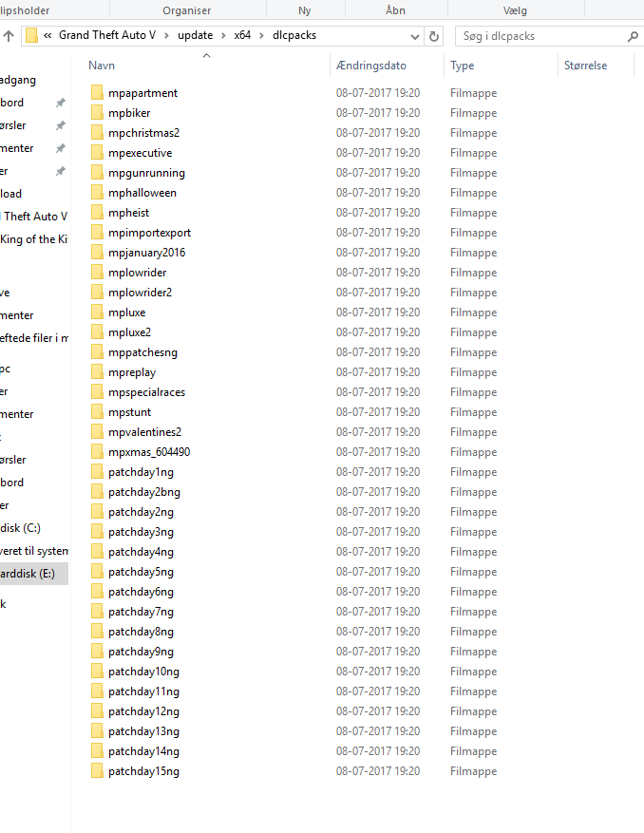Open chevron after x64 breadcrumb
Image resolution: width=644 pixels, height=833 pixels.
261,35
